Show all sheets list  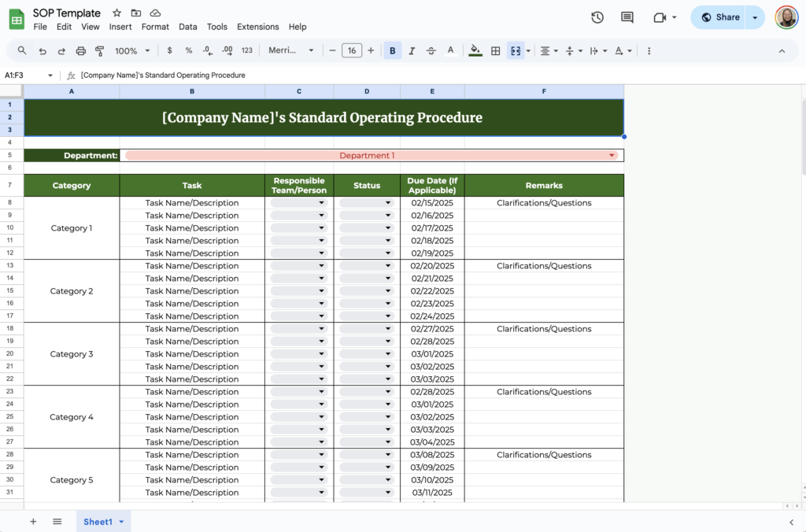pos(57,521)
